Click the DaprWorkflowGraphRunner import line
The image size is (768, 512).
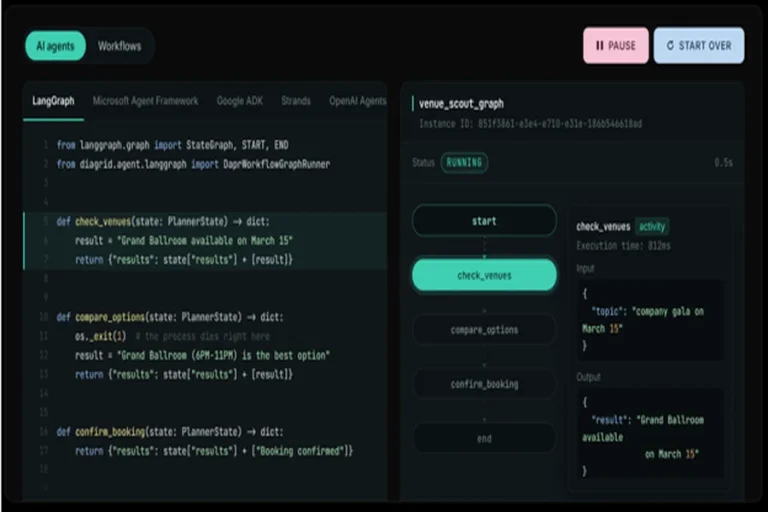click(193, 164)
